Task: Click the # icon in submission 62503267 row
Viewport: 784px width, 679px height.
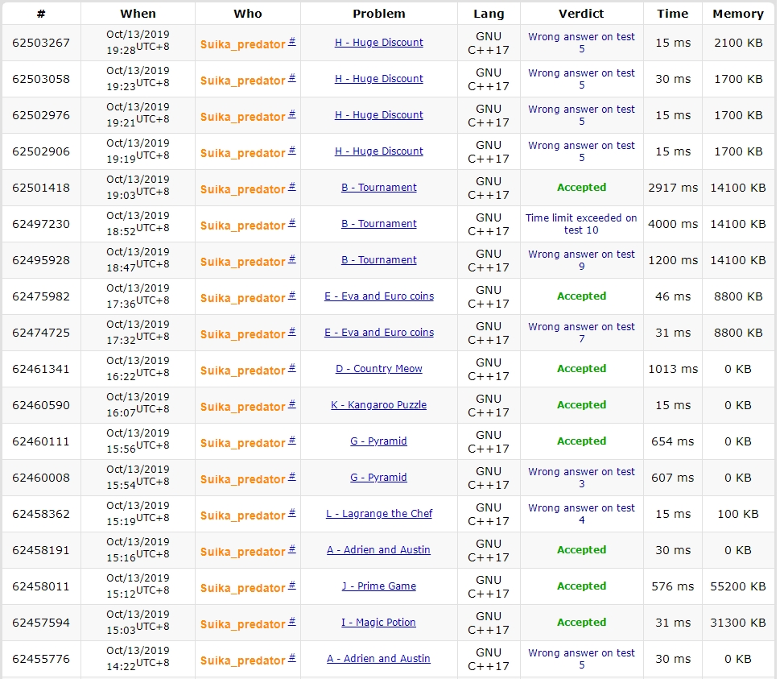Action: pos(292,41)
